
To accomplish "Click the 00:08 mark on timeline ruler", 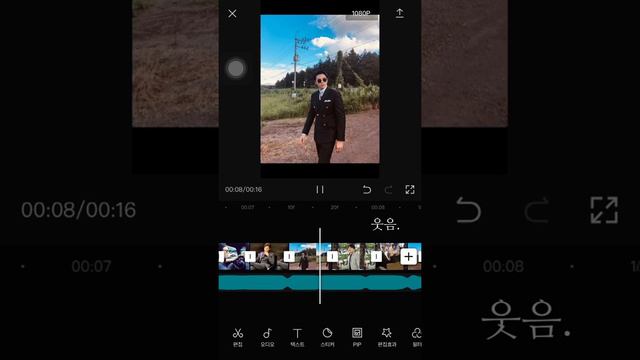I will 378,207.
